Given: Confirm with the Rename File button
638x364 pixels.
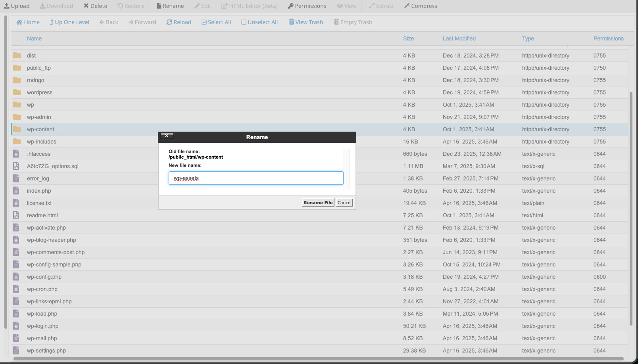Looking at the screenshot, I should coord(318,203).
